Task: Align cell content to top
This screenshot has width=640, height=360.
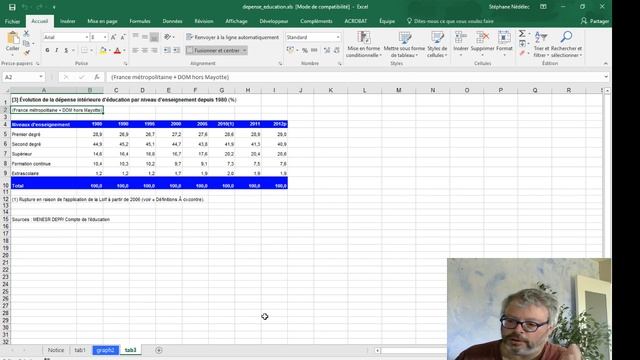Action: click(136, 37)
